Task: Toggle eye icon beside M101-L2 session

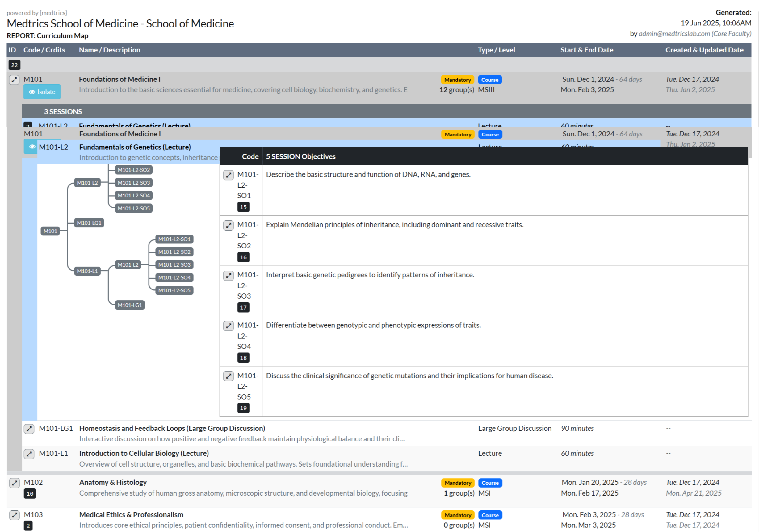Action: 32,147
